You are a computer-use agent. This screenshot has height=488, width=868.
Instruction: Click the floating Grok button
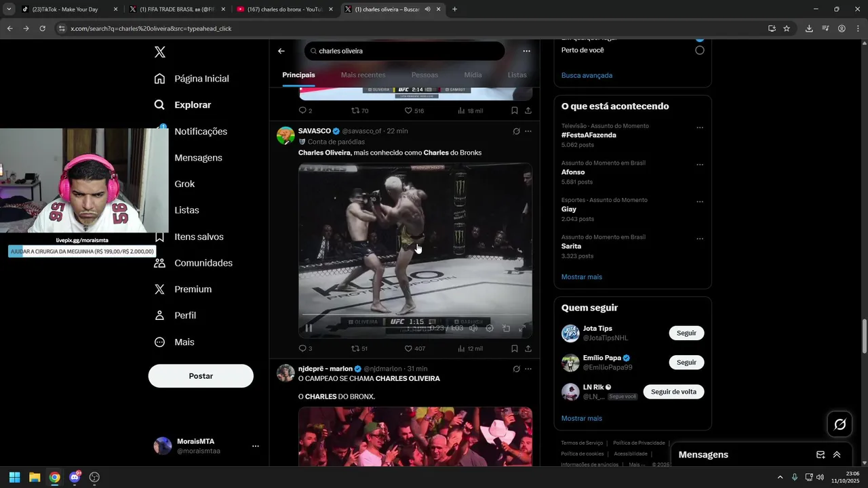[840, 425]
